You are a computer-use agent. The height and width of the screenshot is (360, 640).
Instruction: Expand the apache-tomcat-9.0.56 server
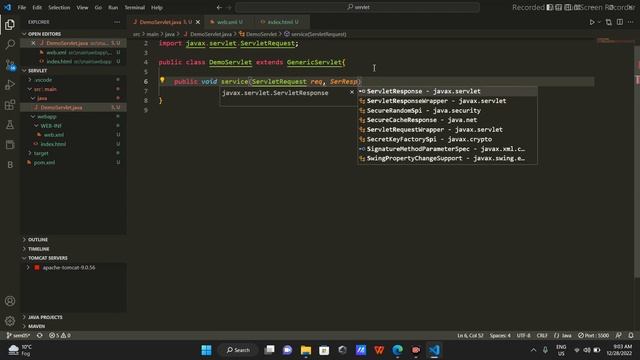point(28,268)
